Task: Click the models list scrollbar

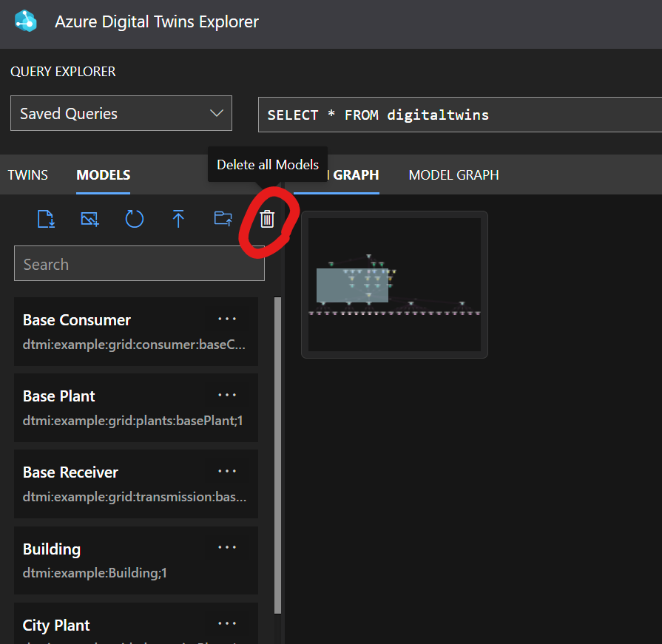Action: 277,455
